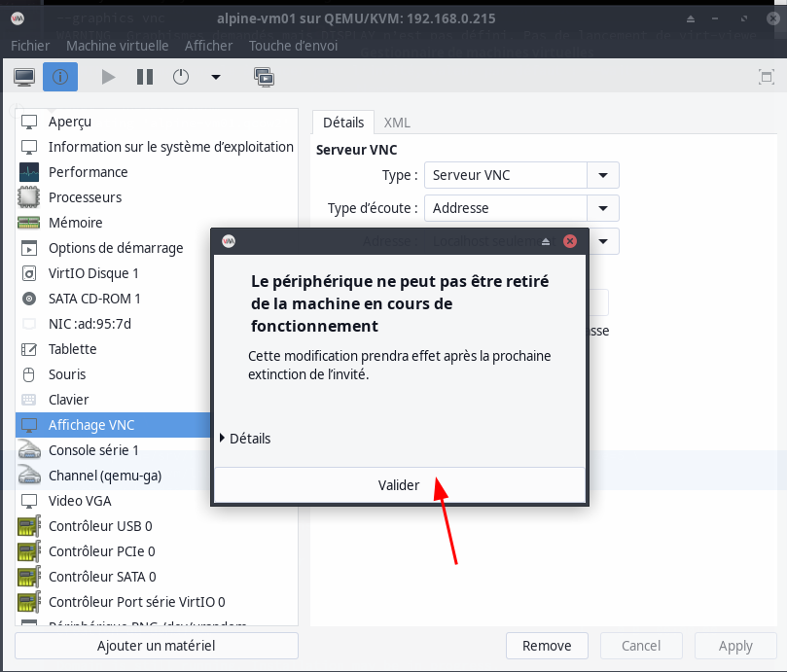
Task: Click the Remove button
Action: pos(547,646)
